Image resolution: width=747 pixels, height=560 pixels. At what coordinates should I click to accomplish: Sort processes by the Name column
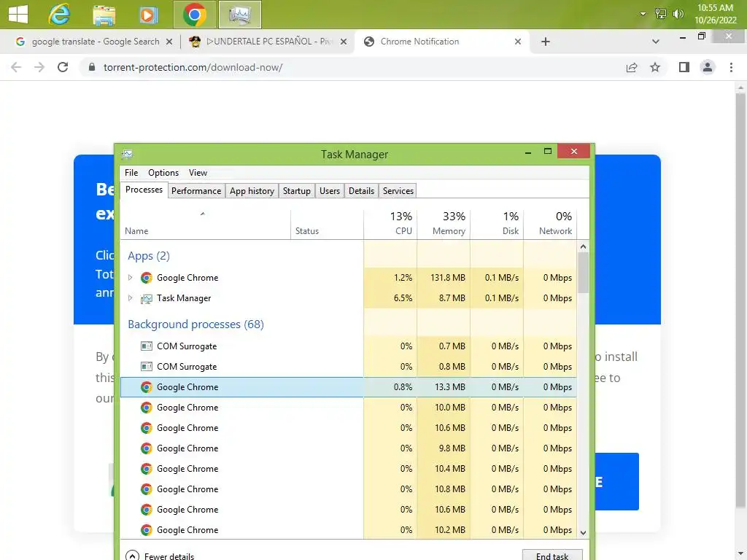tap(205, 225)
